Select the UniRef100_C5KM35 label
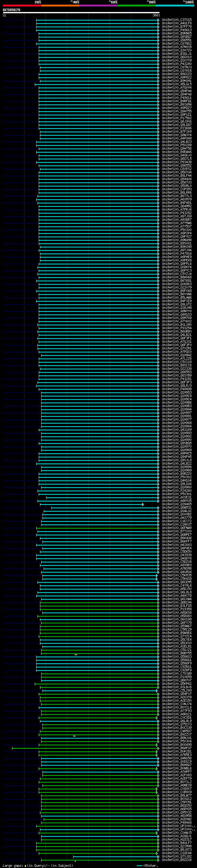The height and width of the screenshot is (868, 197). coord(177,575)
